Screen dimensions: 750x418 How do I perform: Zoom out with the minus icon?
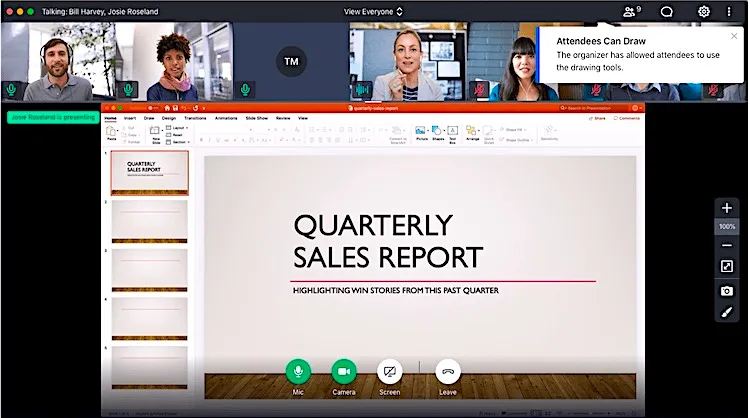(727, 246)
